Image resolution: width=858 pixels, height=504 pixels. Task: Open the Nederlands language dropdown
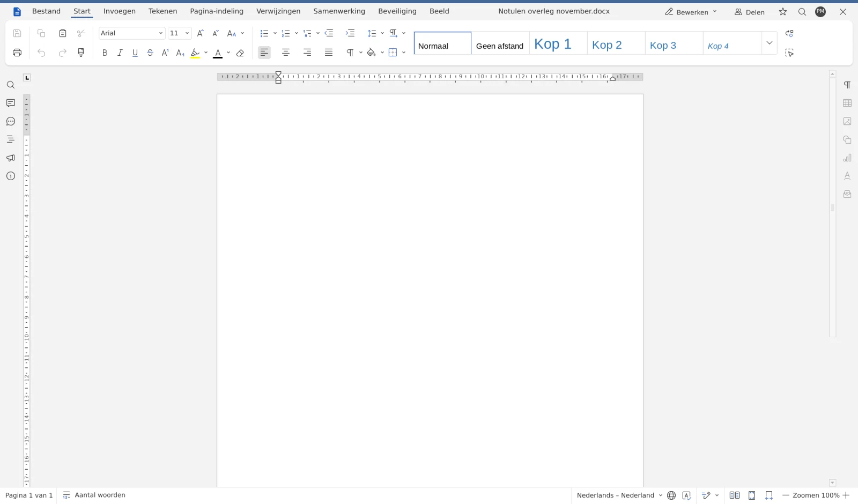point(619,495)
